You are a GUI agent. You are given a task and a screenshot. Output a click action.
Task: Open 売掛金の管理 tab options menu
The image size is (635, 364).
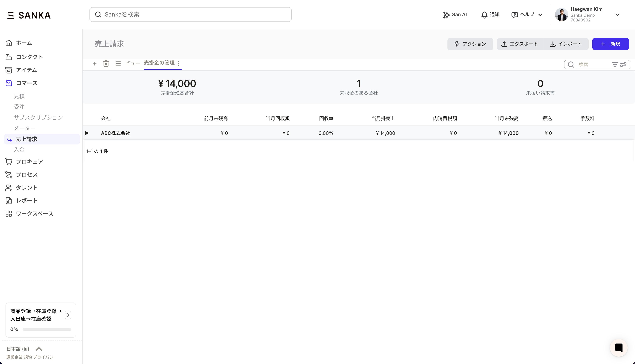(178, 63)
